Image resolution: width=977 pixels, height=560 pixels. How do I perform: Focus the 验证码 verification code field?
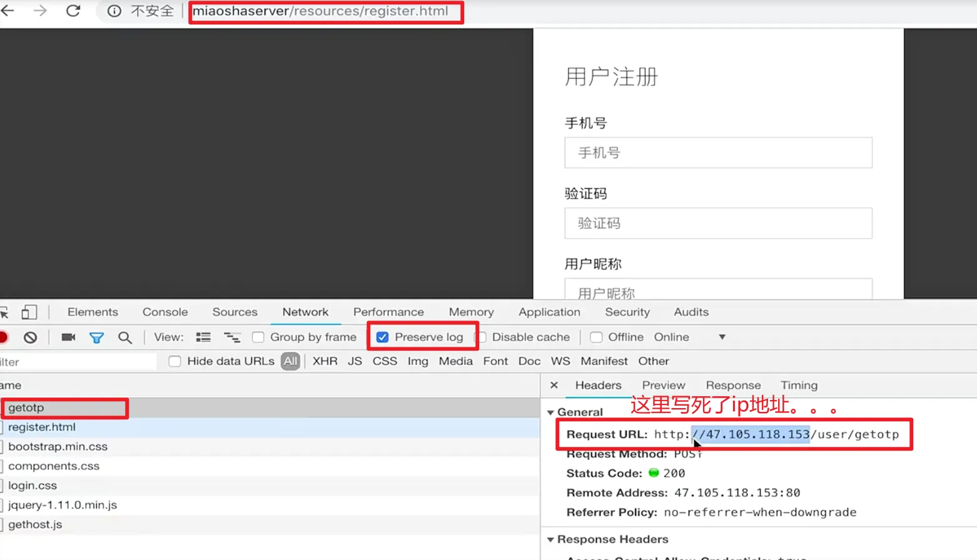[x=718, y=223]
